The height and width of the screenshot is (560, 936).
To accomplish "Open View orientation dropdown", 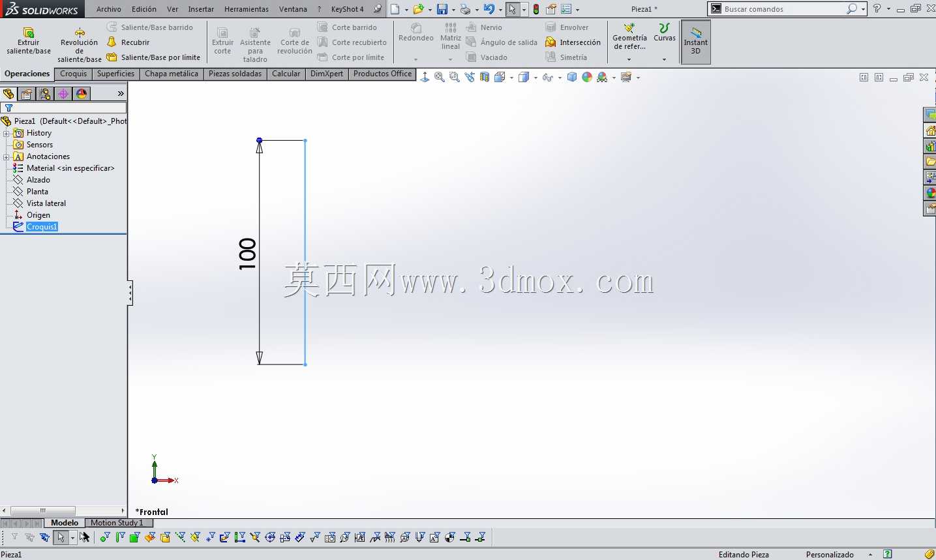I will coord(511,78).
